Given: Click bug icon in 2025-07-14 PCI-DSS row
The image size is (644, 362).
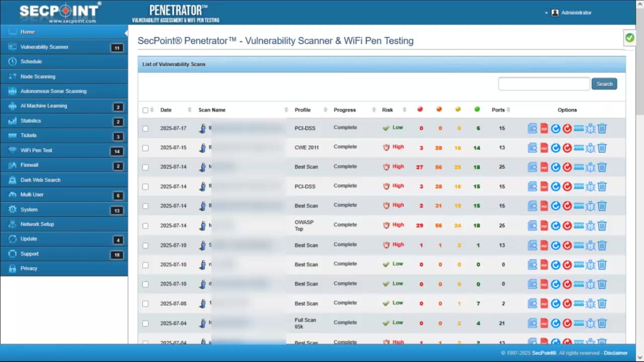Looking at the screenshot, I should [x=591, y=187].
